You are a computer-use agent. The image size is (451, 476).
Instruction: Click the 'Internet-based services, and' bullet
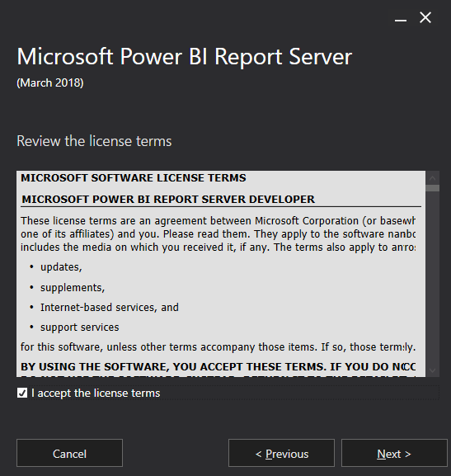click(110, 307)
